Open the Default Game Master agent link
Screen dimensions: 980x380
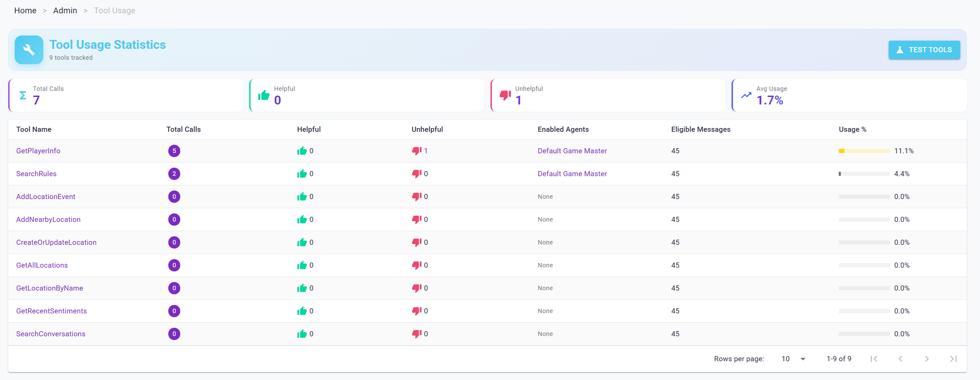point(572,151)
